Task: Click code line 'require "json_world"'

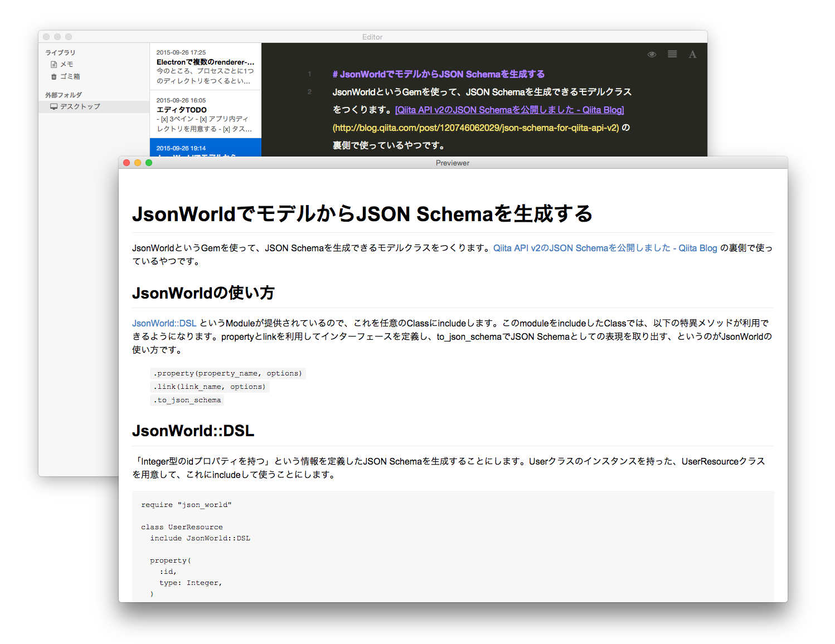Action: (186, 505)
